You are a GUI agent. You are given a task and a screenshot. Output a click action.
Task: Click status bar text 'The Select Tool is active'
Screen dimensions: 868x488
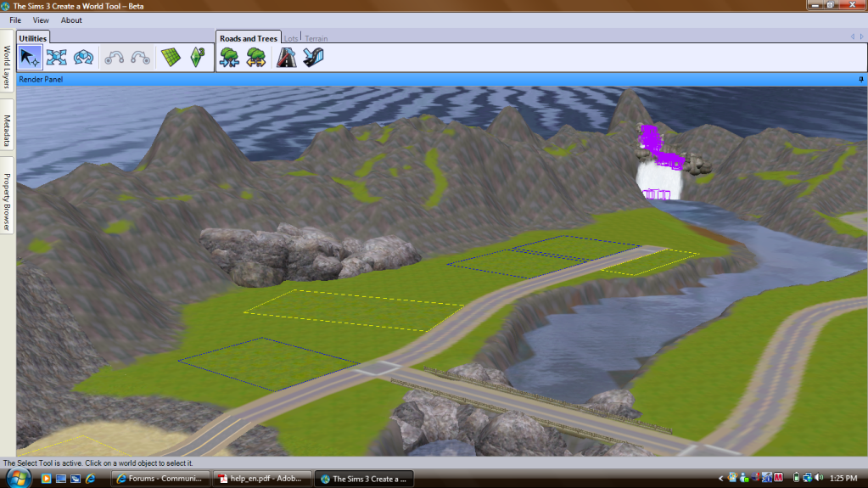[x=45, y=463]
